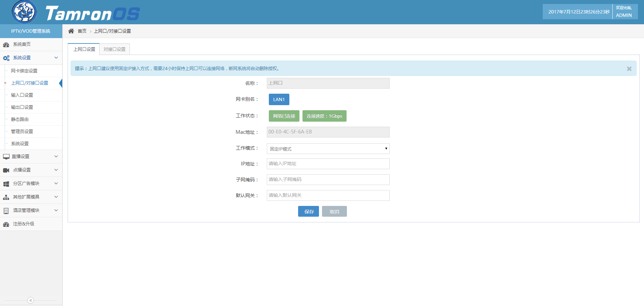The width and height of the screenshot is (644, 306).
Task: Click the 分区广告模块 windows icon
Action: tap(6, 184)
